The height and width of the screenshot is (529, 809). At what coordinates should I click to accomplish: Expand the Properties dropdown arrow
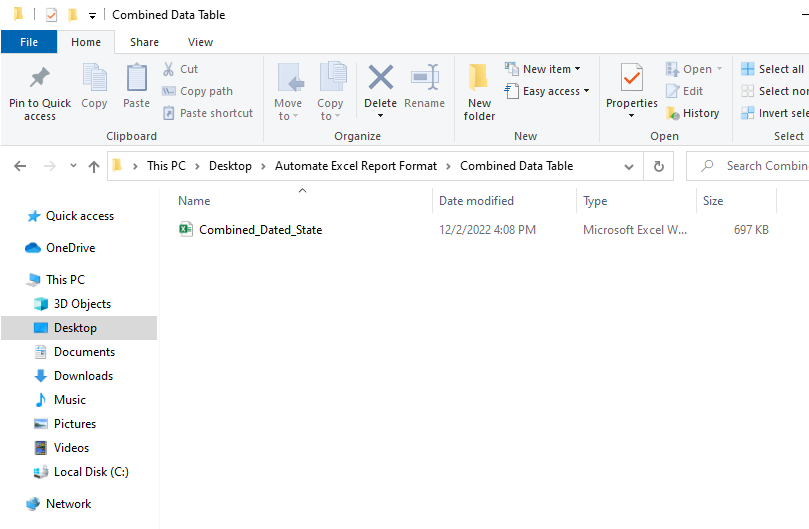[632, 116]
